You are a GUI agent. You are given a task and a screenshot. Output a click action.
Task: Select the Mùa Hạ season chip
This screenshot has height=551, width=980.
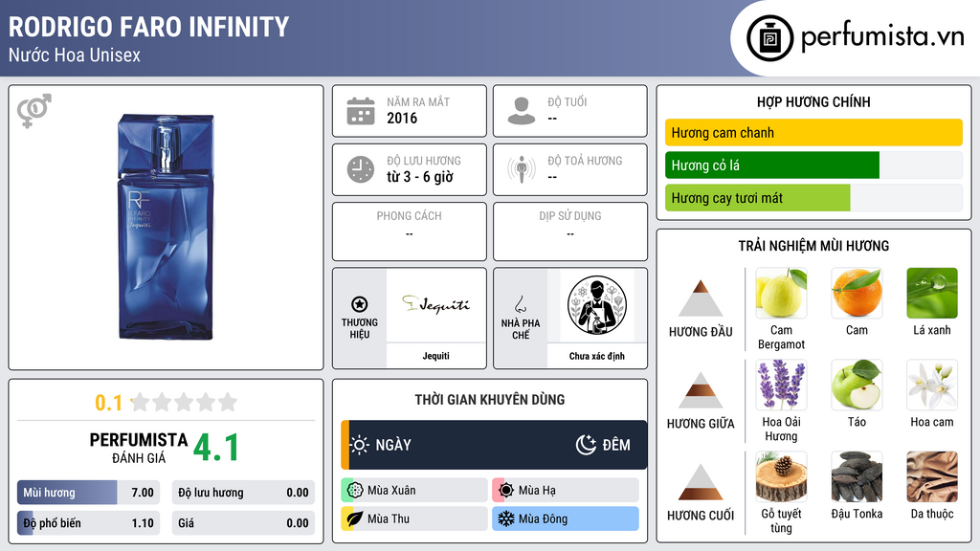pyautogui.click(x=566, y=491)
